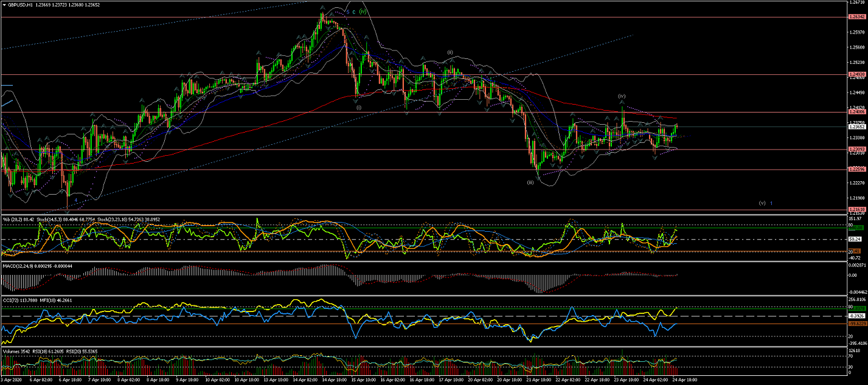The height and width of the screenshot is (385, 868).
Task: Click the 7 Apr 10:00 time axis label
Action: (100, 380)
